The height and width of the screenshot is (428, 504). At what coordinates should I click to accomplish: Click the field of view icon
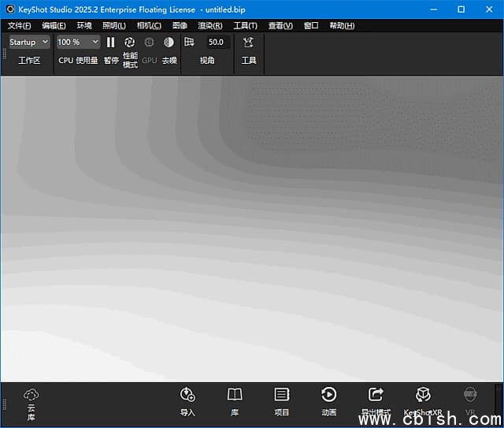coord(189,42)
